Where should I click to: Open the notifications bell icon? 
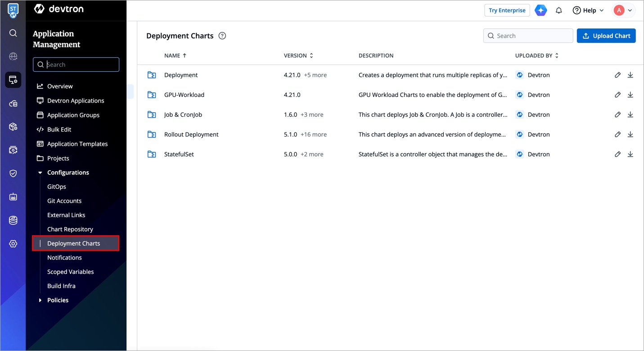(558, 10)
